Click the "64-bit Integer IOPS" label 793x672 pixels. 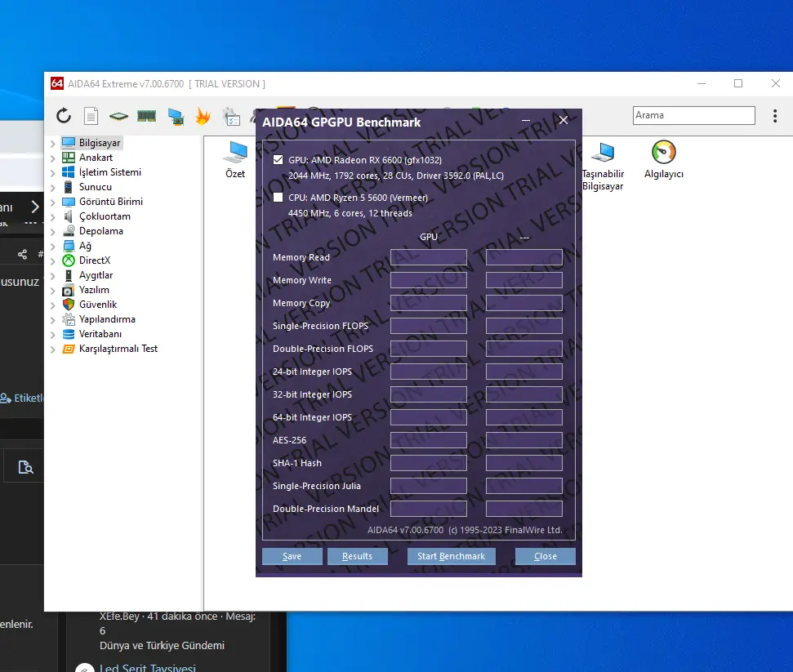point(312,417)
